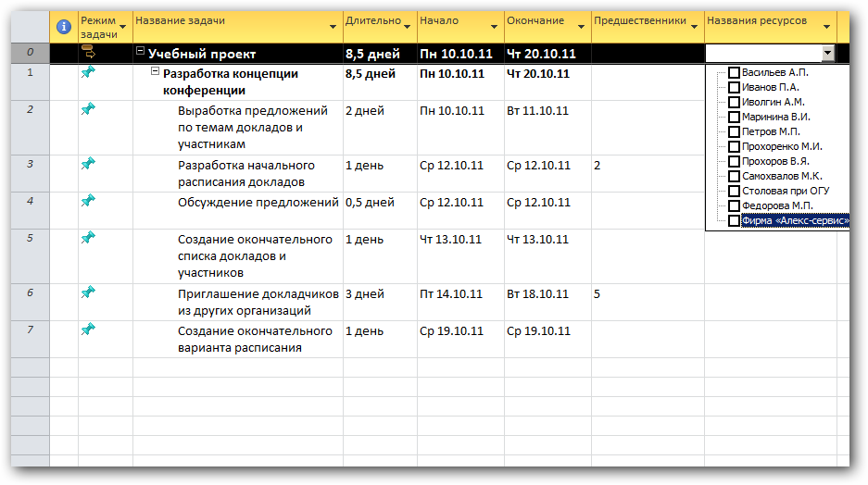Tick the Маринина В.И. checkbox
This screenshot has width=868, height=485.
click(x=734, y=118)
